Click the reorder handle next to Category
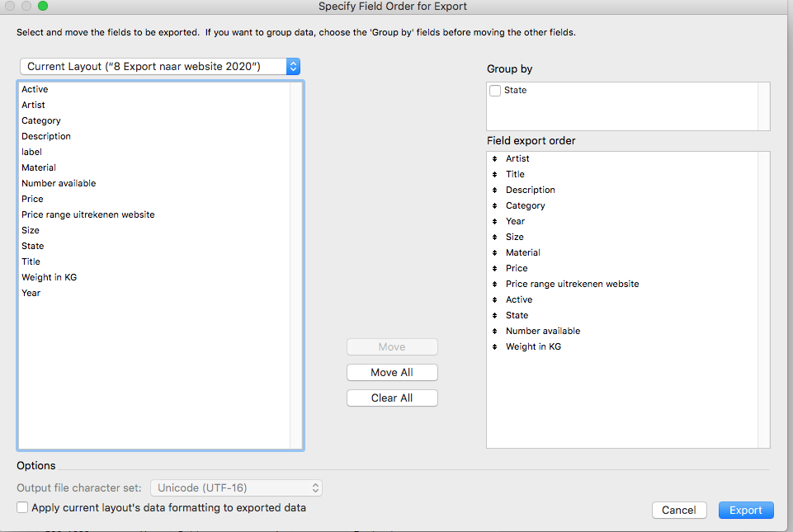793x532 pixels. point(495,205)
